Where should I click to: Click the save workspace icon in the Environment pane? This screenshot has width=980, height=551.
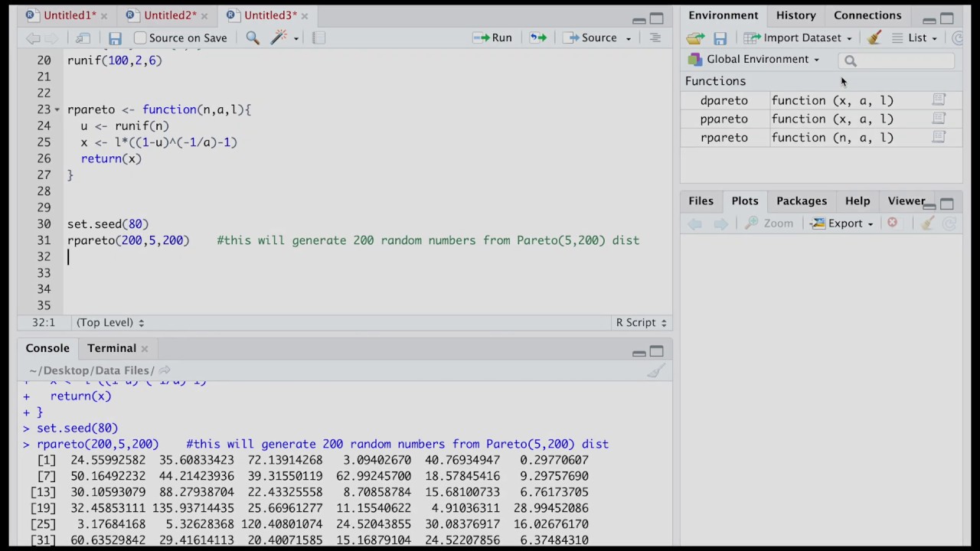[720, 37]
